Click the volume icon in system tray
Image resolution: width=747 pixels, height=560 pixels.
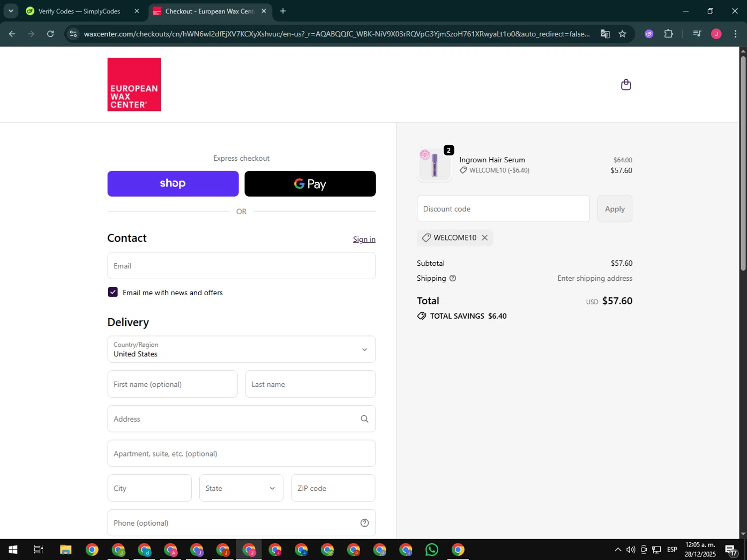tap(631, 550)
